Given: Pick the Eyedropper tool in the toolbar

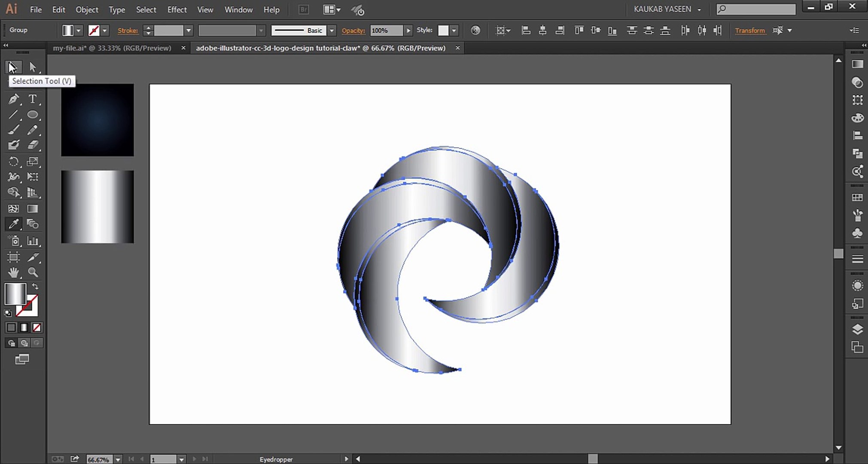Looking at the screenshot, I should pyautogui.click(x=14, y=223).
